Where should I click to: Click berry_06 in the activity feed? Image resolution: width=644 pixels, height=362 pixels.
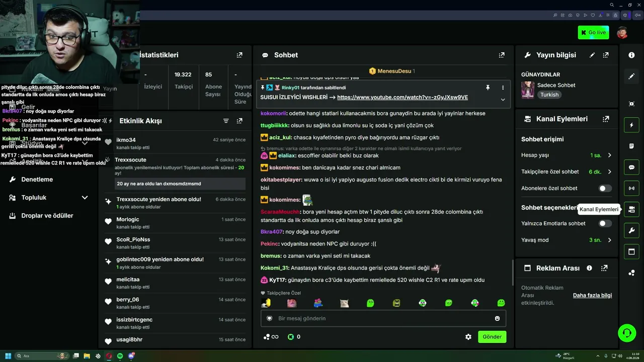coord(128,299)
